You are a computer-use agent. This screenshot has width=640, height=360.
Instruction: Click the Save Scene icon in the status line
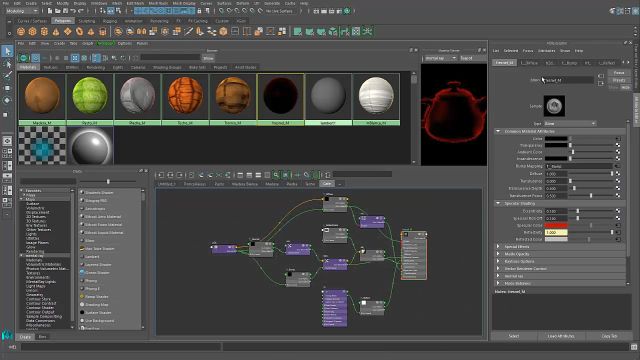pos(64,11)
